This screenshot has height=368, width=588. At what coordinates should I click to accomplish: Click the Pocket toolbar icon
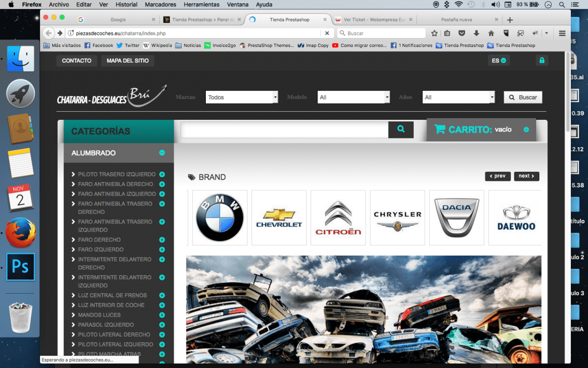click(462, 33)
